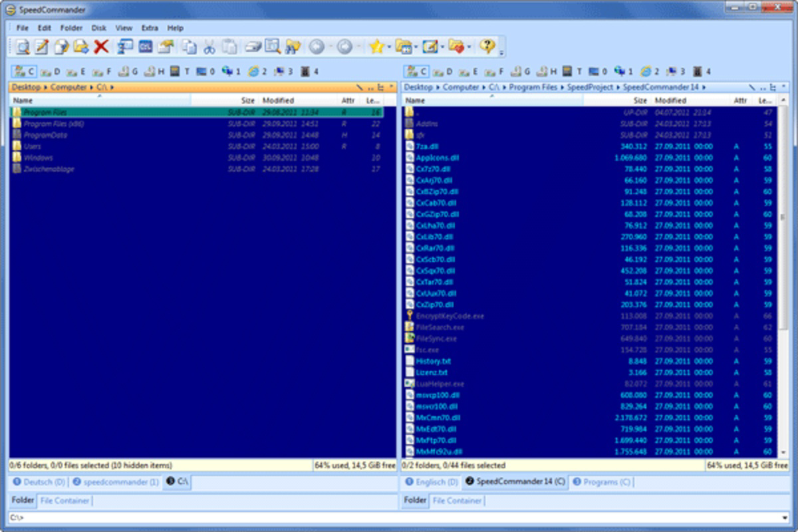Image resolution: width=798 pixels, height=532 pixels.
Task: Open dropdown arrow next to folder history icon
Action: tap(415, 47)
